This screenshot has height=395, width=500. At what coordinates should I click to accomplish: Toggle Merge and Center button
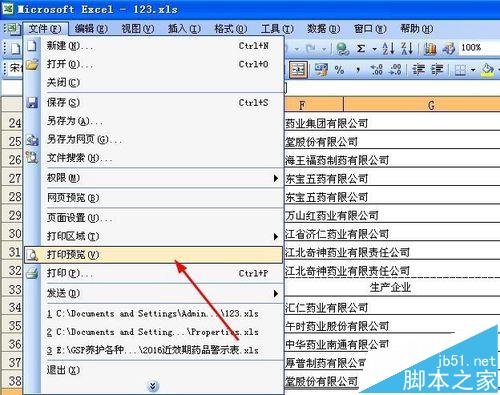[298, 70]
